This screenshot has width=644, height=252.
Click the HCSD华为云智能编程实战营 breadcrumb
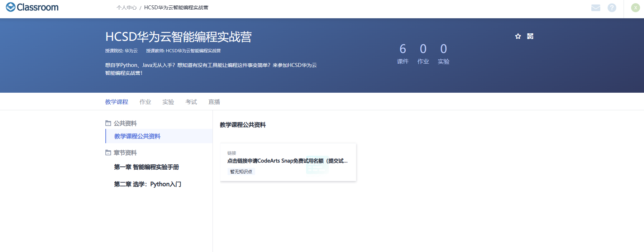pyautogui.click(x=176, y=8)
